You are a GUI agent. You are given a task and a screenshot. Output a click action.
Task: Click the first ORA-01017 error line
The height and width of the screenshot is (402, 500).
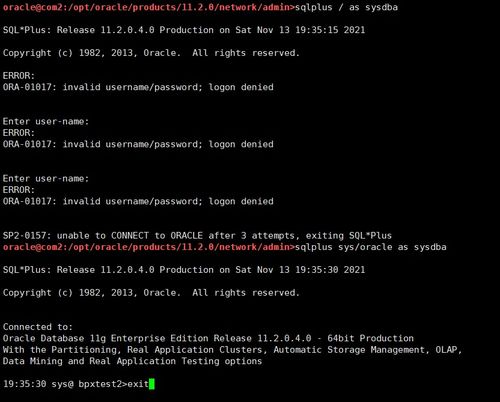[x=138, y=87]
